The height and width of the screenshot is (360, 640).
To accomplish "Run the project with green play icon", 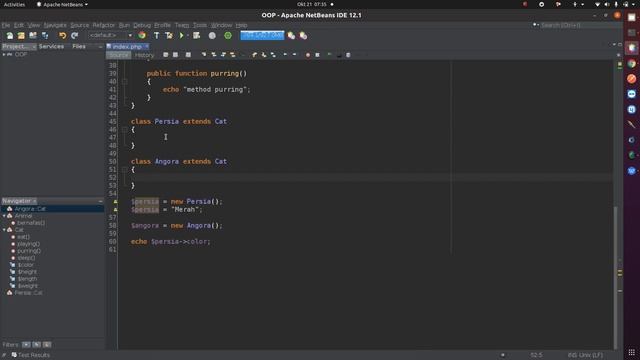I will [182, 36].
